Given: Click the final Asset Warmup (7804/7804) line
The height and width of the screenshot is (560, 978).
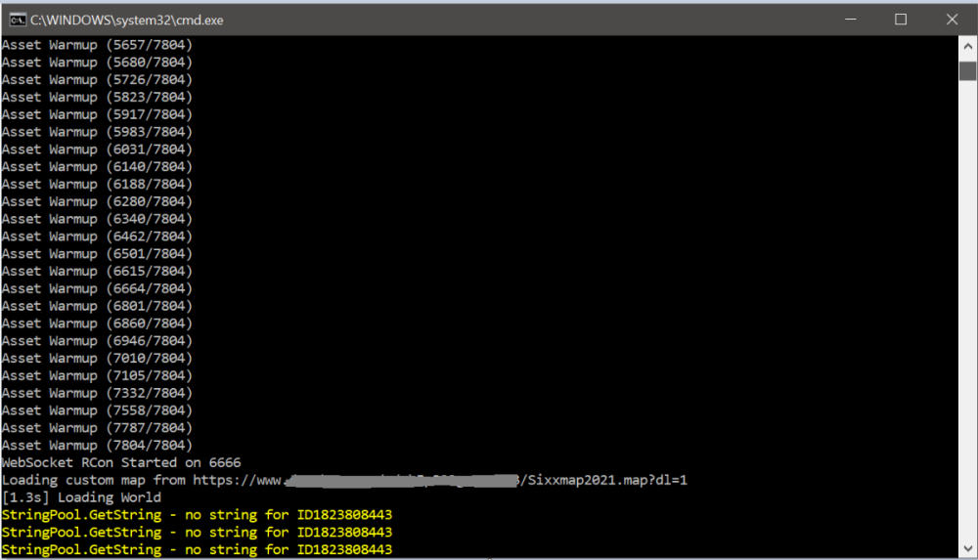Looking at the screenshot, I should 97,445.
